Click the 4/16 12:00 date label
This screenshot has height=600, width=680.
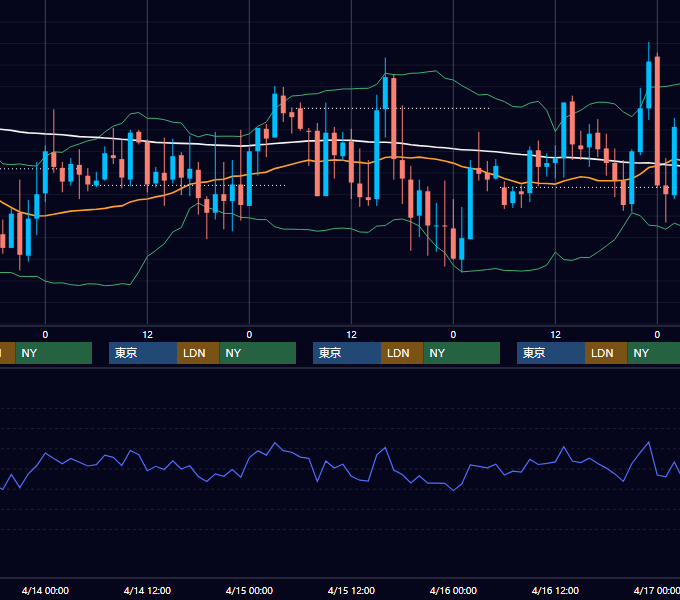pyautogui.click(x=555, y=590)
